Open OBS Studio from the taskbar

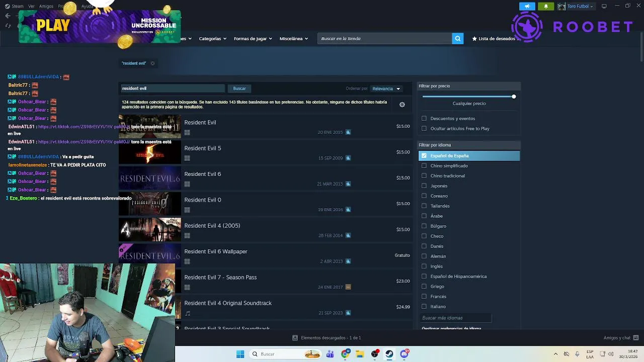375,354
